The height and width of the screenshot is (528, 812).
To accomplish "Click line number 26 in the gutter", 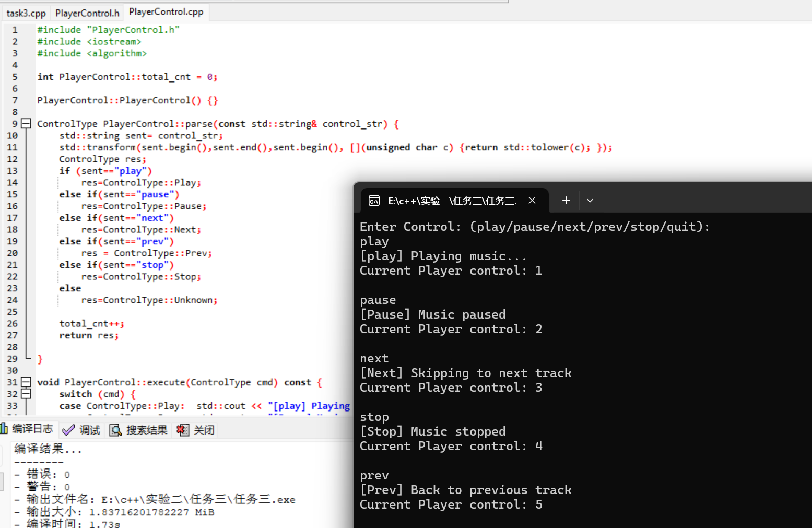I will (12, 324).
